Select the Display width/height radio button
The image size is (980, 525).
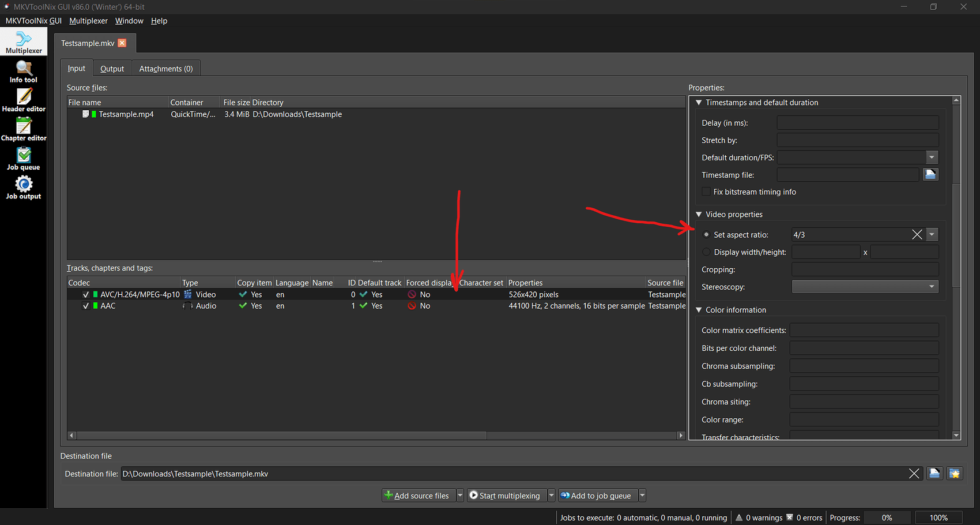tap(707, 252)
